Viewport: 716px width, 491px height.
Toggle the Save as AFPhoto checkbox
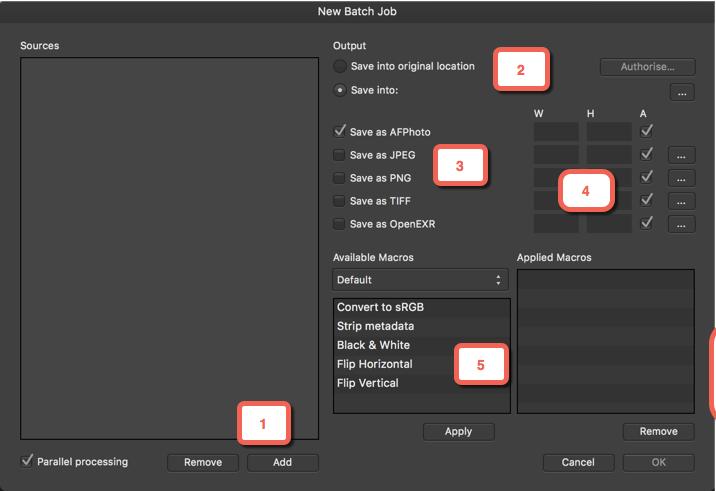(x=340, y=131)
